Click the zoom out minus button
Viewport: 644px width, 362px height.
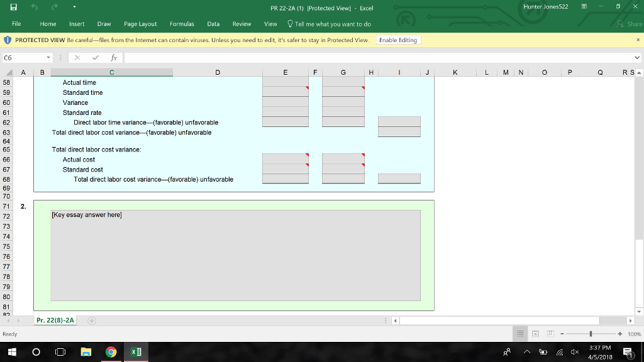[562, 334]
